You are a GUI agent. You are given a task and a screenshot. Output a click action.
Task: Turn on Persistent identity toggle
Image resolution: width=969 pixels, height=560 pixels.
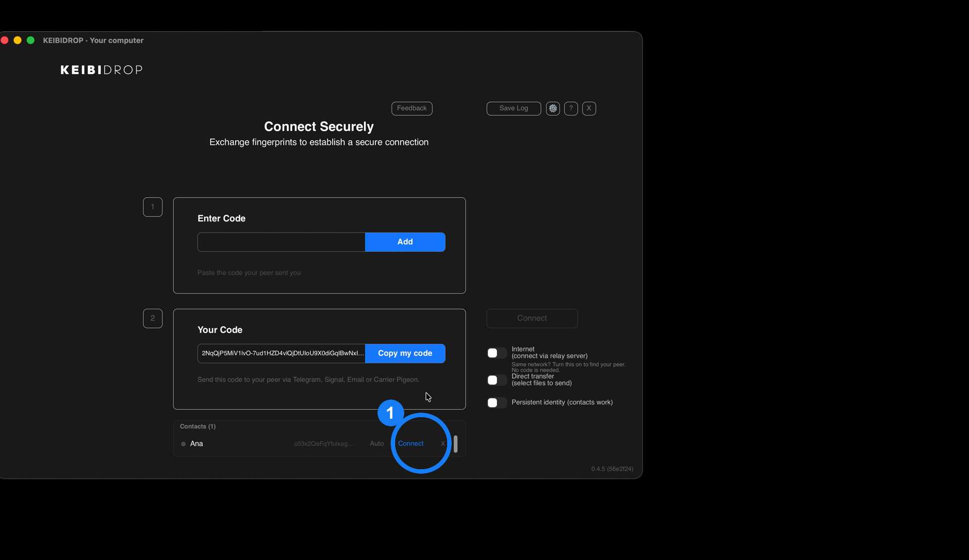[497, 403]
